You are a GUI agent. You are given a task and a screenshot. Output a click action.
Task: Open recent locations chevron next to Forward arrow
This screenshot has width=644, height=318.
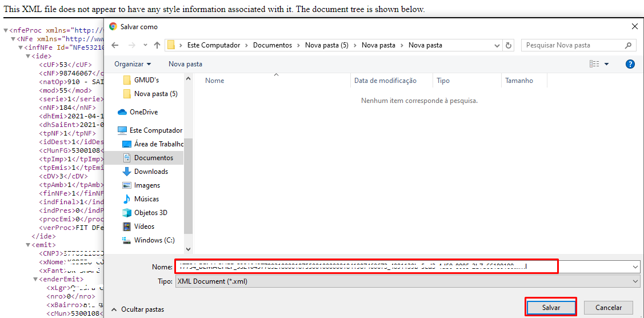pyautogui.click(x=145, y=45)
